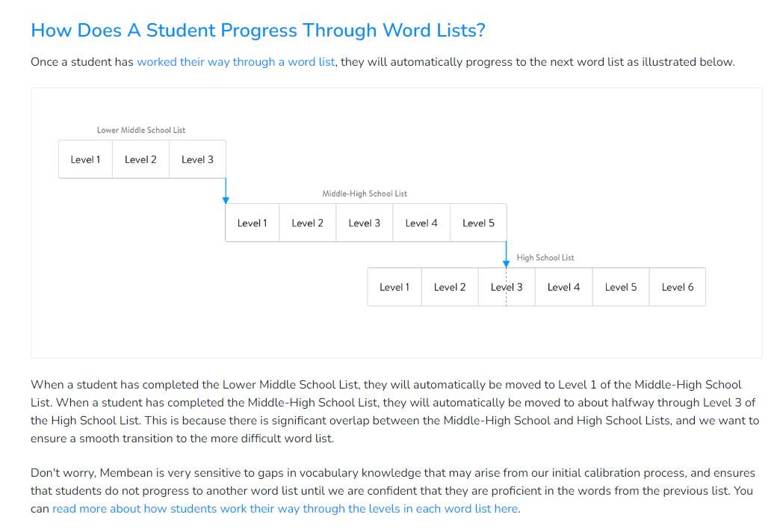Click the "How Does A Student Progress" heading
The image size is (783, 532).
tap(258, 31)
